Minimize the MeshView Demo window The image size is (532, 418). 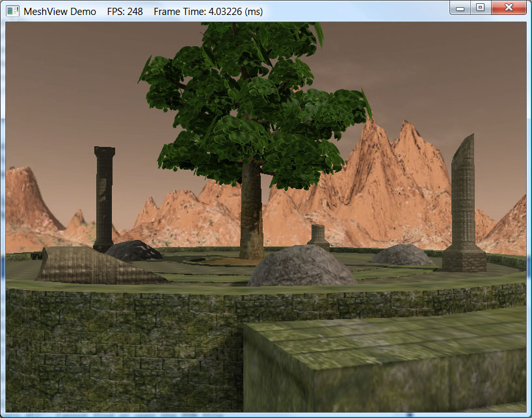460,7
